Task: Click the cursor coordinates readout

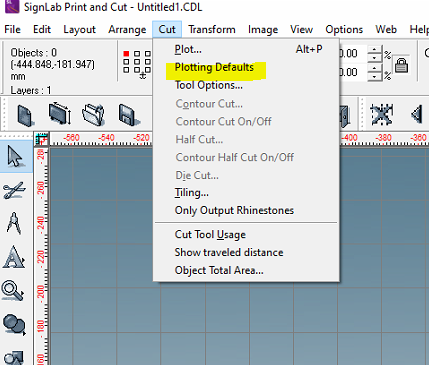Action: (52, 64)
